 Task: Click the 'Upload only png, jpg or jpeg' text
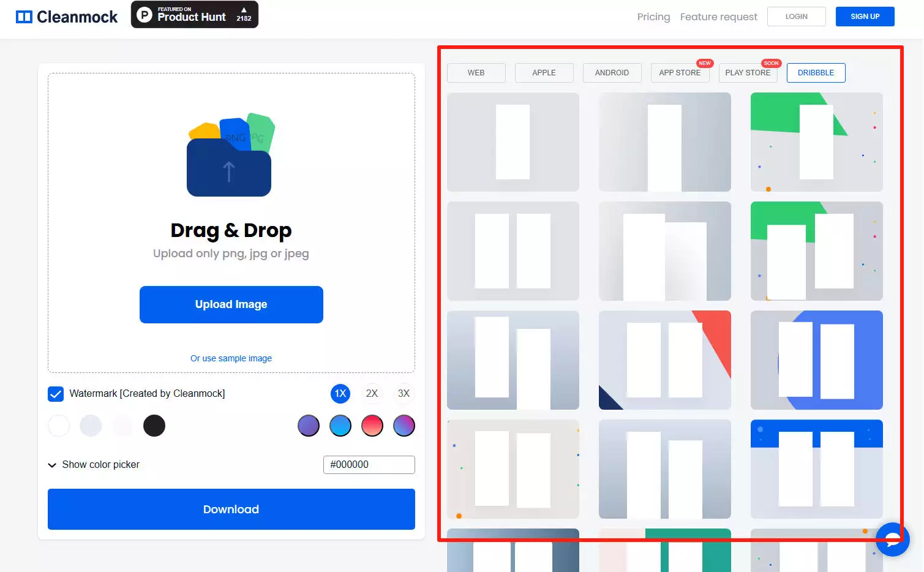coord(231,254)
